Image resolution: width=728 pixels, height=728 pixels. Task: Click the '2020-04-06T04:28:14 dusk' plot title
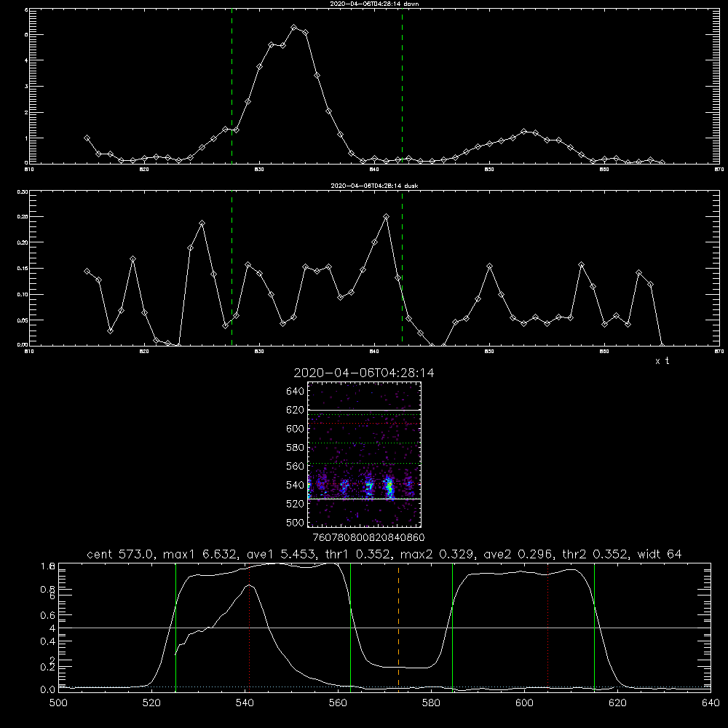coord(374,186)
